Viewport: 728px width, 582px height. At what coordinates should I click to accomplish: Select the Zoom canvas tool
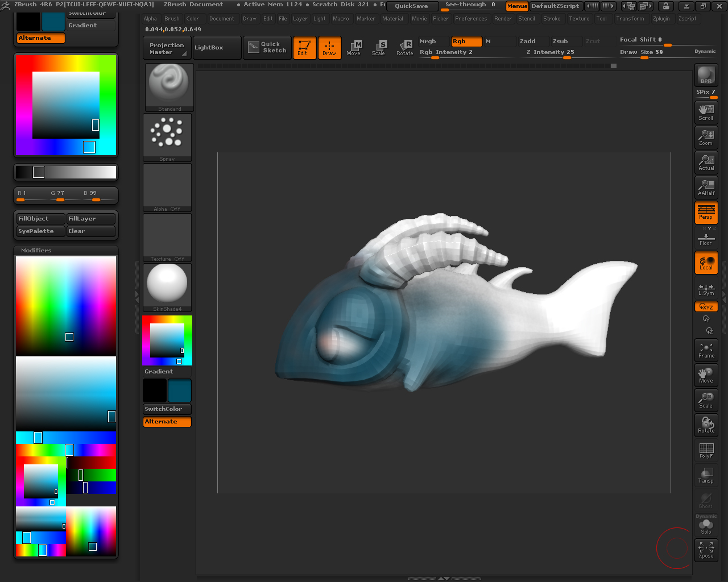(x=706, y=137)
